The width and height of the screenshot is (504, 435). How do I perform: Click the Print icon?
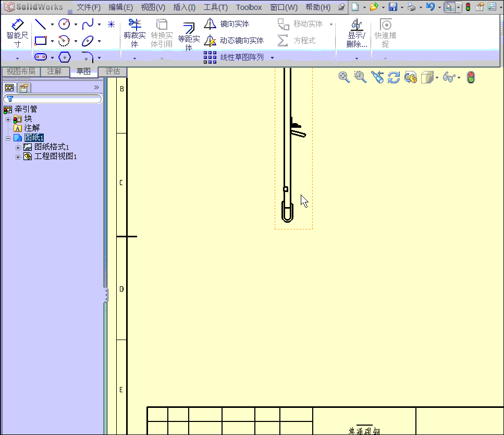click(x=411, y=7)
